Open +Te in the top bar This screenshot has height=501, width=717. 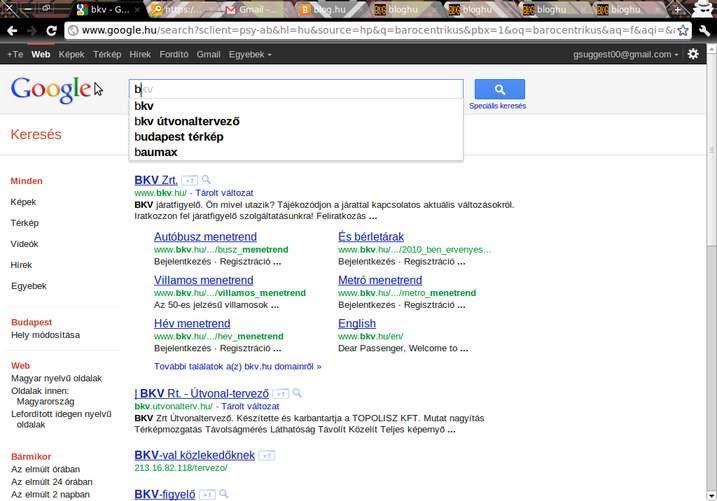click(15, 54)
